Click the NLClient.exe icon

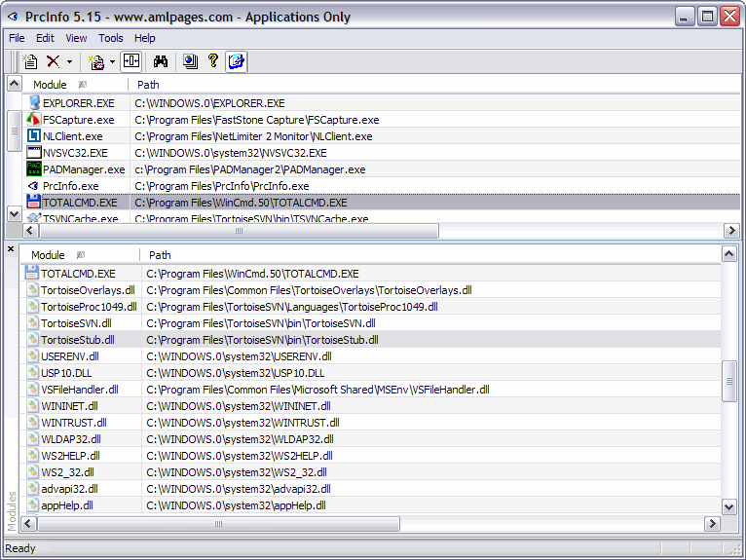click(34, 136)
